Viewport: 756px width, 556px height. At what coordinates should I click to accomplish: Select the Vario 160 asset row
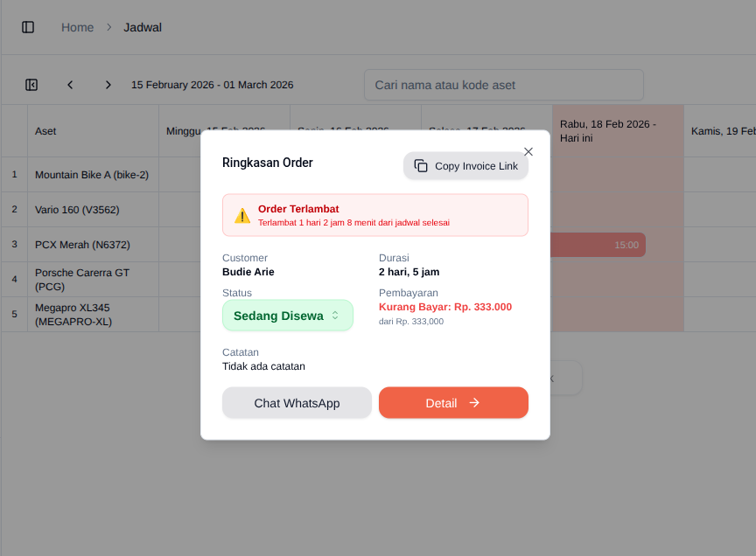[x=77, y=210]
